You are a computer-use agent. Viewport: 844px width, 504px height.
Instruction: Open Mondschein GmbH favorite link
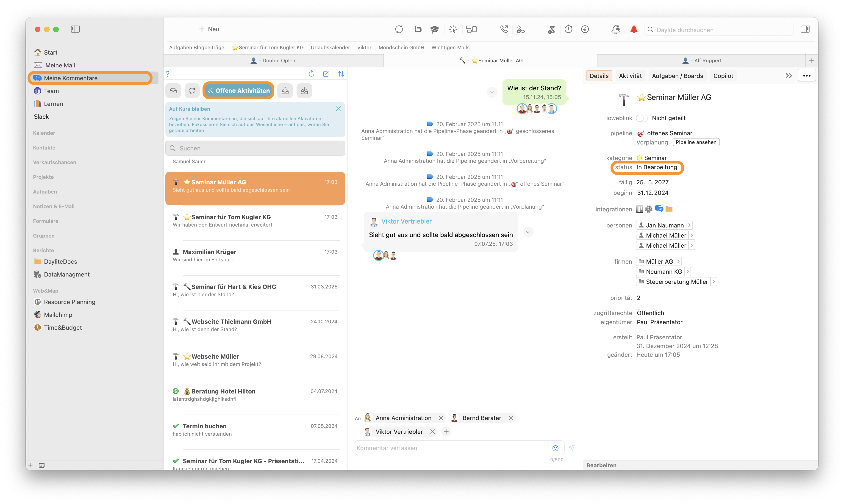[401, 47]
